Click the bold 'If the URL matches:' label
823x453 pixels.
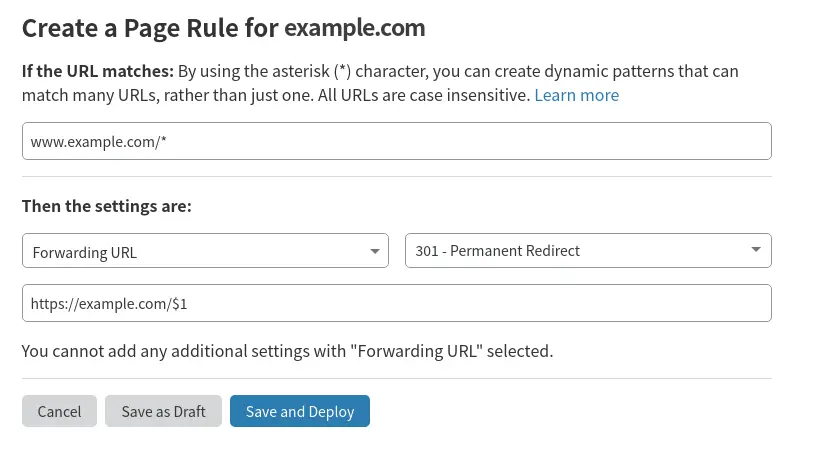[x=98, y=71]
